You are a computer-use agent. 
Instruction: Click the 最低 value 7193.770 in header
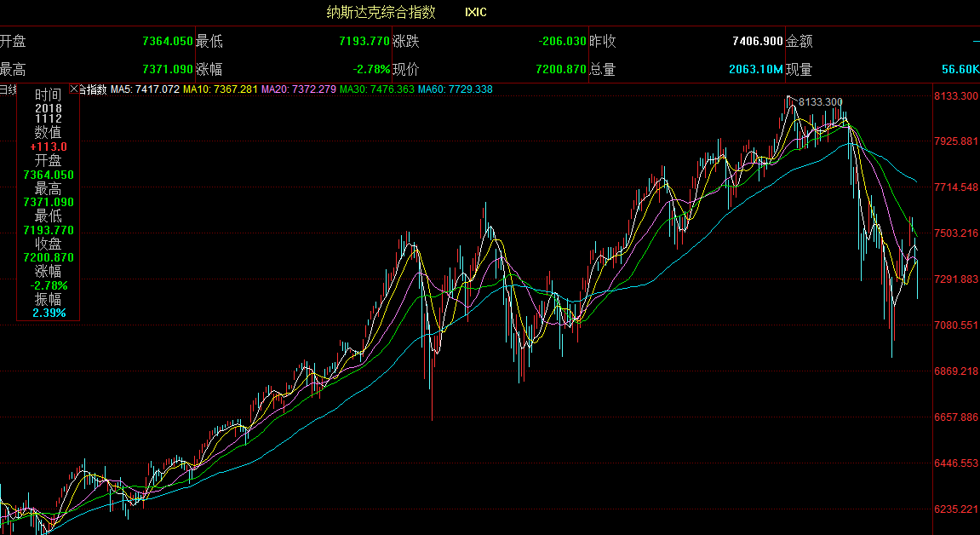click(364, 41)
